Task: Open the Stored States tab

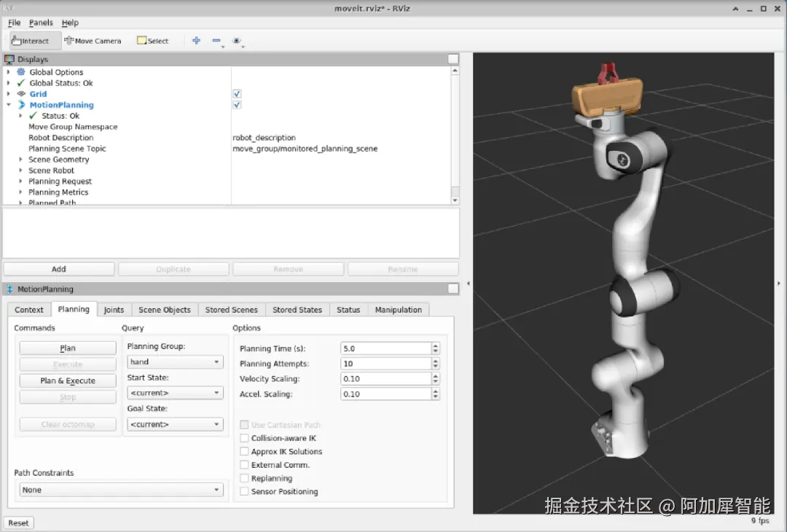Action: tap(297, 310)
